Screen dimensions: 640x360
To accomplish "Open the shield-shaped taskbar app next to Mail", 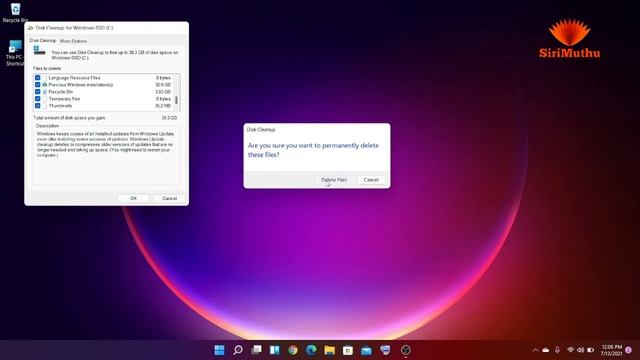I will [385, 350].
